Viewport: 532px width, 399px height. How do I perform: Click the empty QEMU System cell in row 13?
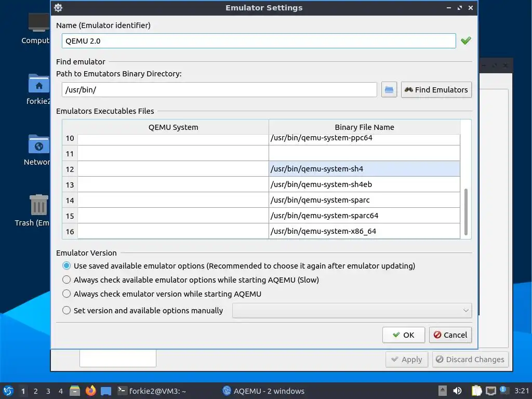[173, 184]
